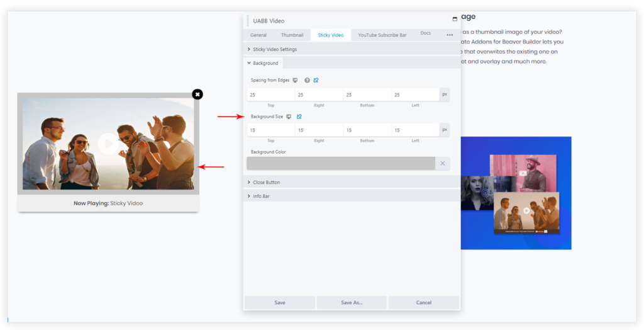
Task: Click the Top field of Background Size
Action: (270, 130)
